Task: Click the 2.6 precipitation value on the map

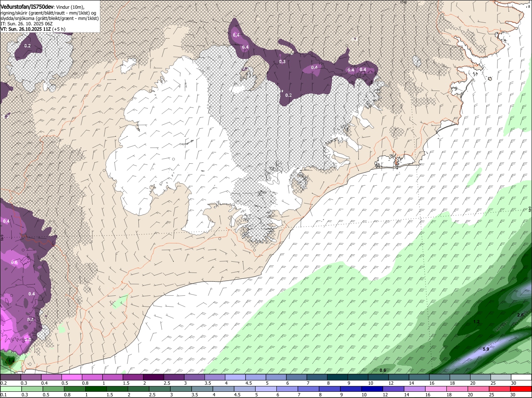Action: (520, 315)
